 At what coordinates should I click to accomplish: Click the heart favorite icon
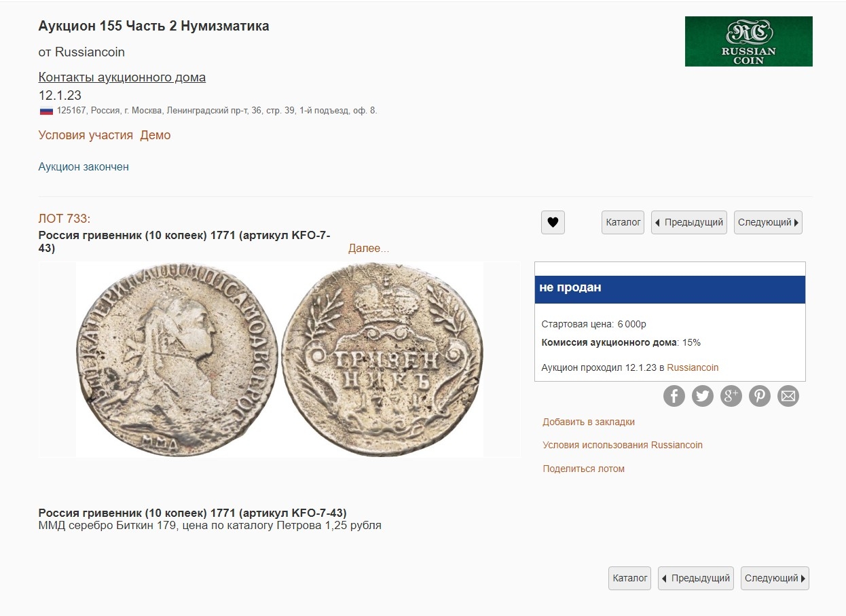pyautogui.click(x=553, y=222)
